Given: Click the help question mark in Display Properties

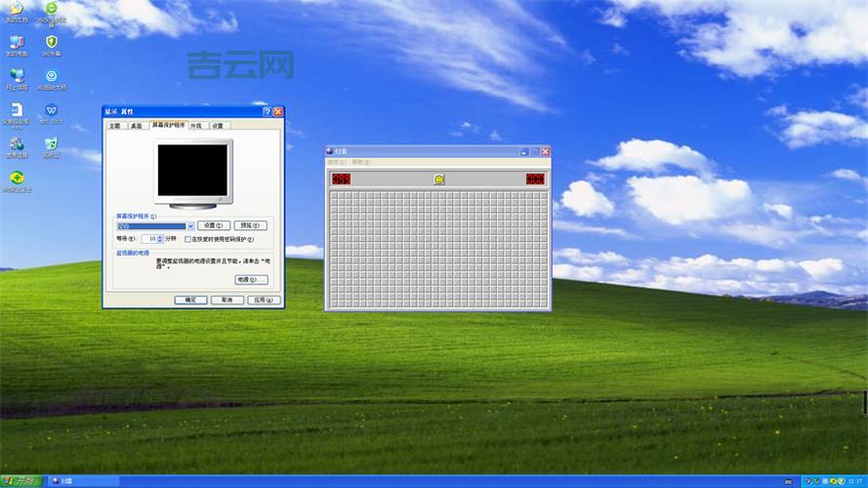Looking at the screenshot, I should (x=267, y=112).
